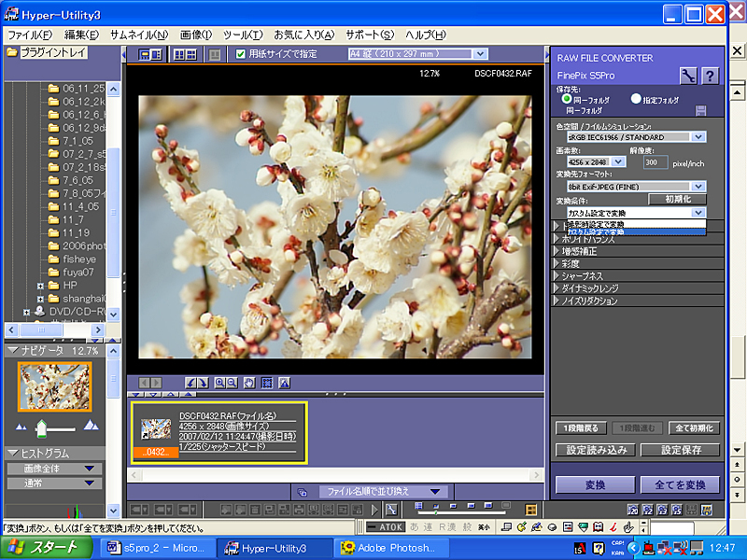Image resolution: width=747 pixels, height=560 pixels.
Task: Rotate image clockwise with right rotate icon
Action: 203,383
